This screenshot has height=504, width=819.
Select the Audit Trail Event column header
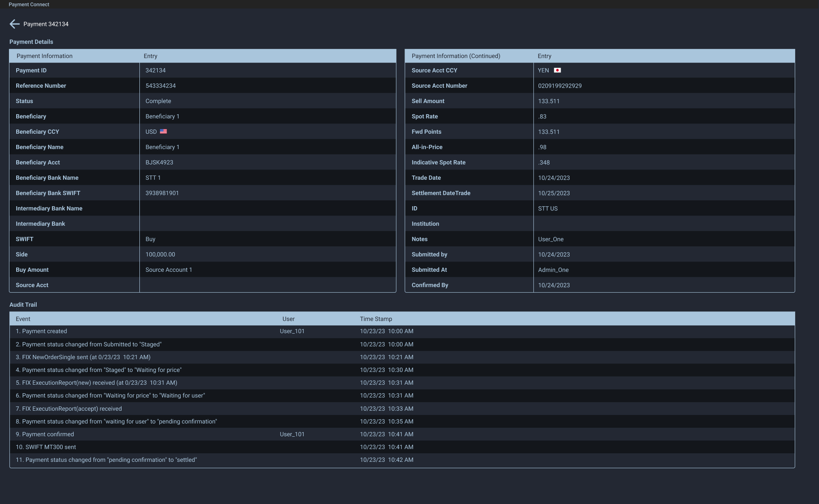tap(23, 319)
